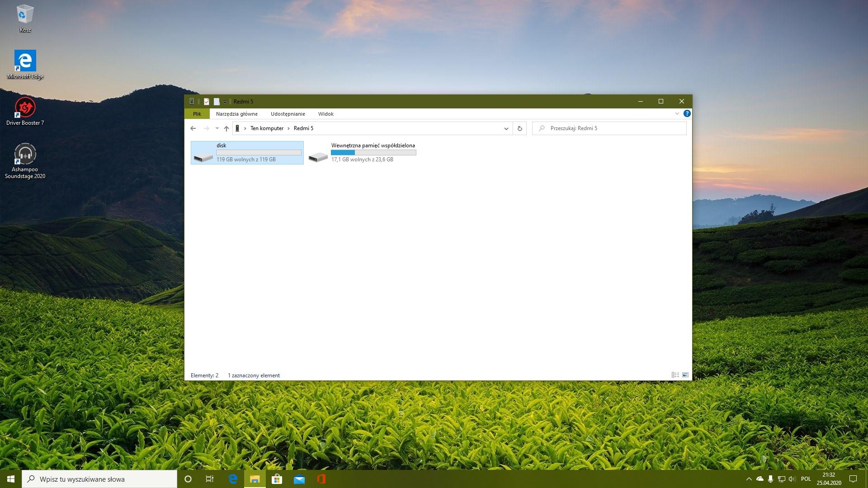Expand the Quick Access Toolbar customize dropdown
The width and height of the screenshot is (868, 488).
point(225,102)
